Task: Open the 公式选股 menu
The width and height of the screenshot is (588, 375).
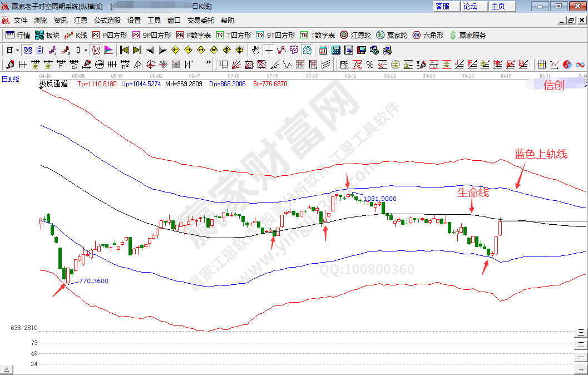Action: (107, 20)
